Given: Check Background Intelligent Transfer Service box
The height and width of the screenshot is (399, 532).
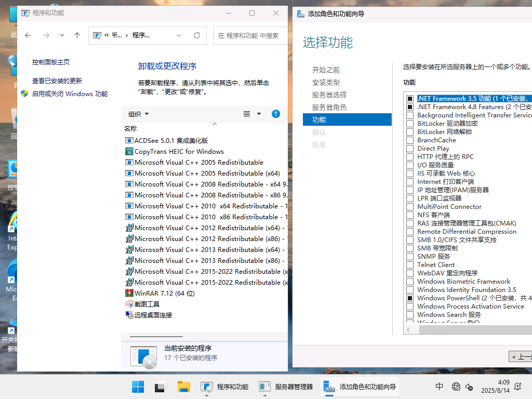Looking at the screenshot, I should click(410, 115).
